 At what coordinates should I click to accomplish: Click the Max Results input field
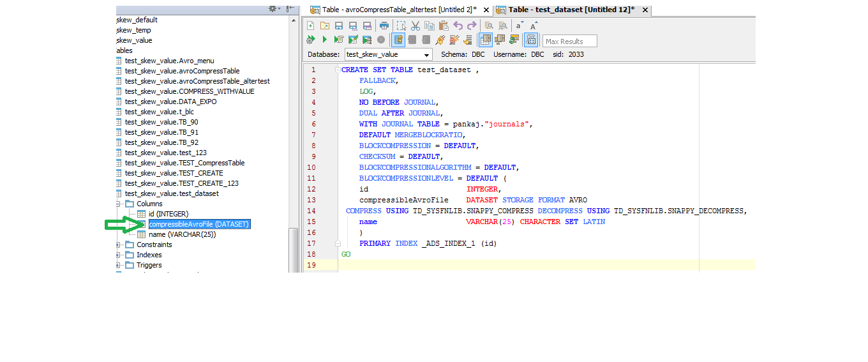570,41
